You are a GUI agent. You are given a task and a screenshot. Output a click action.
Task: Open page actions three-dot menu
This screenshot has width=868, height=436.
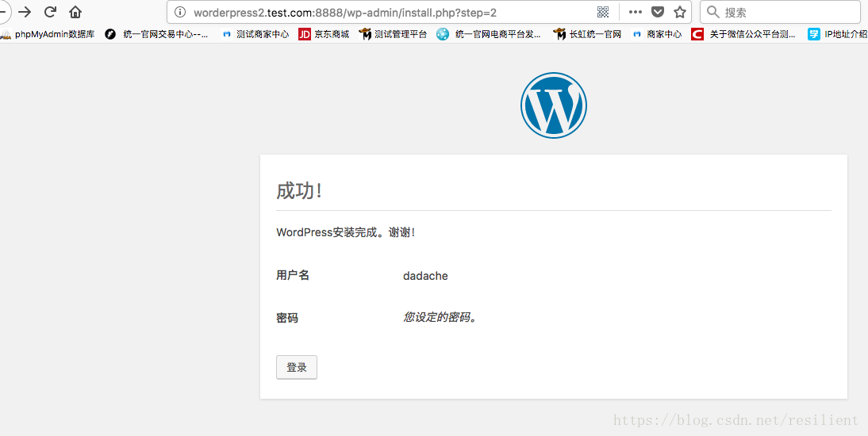click(635, 12)
